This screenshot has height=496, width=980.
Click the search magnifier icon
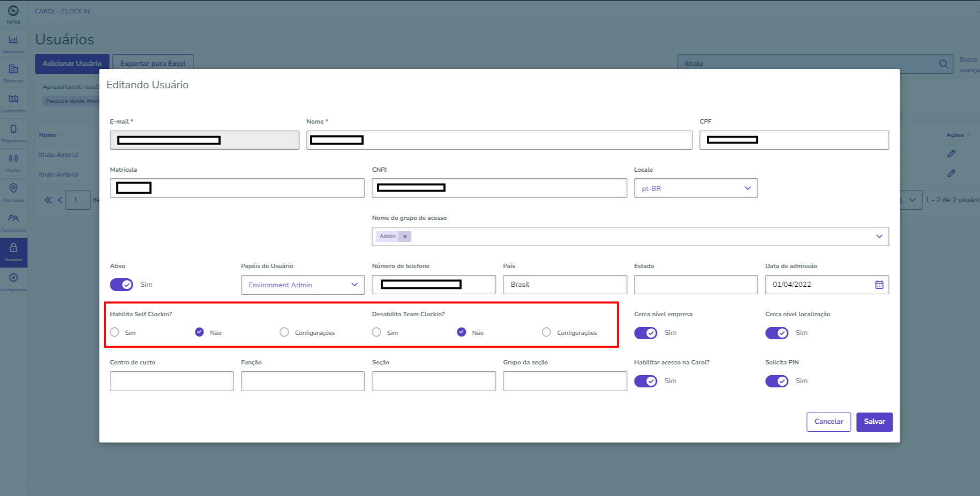[x=944, y=64]
